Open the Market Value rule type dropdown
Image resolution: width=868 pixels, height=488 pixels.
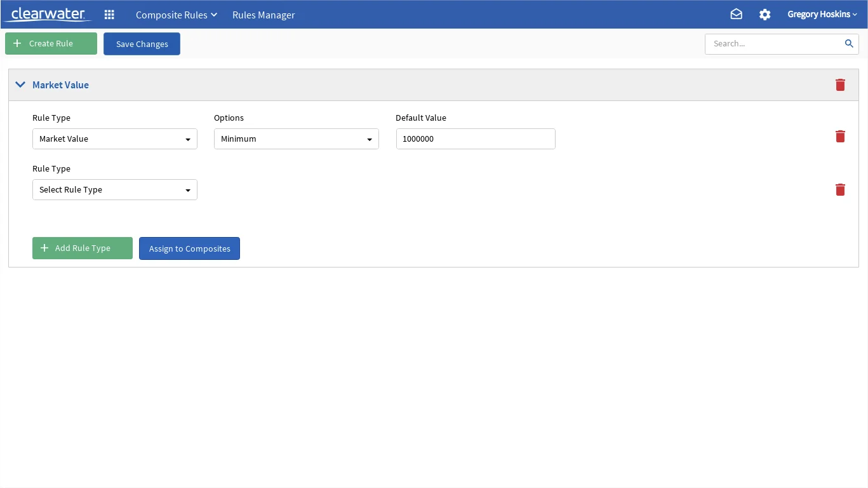click(x=115, y=139)
